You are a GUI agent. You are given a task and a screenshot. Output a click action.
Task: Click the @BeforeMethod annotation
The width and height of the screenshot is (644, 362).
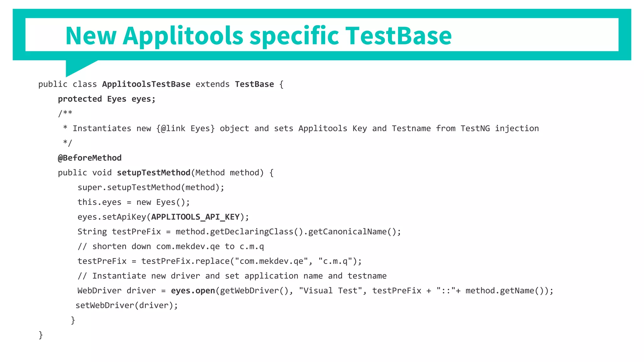tap(90, 158)
